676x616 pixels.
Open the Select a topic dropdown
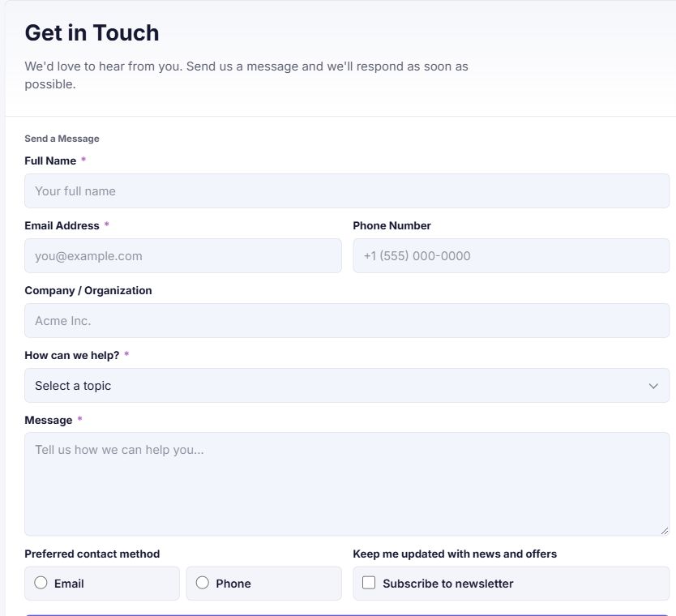347,385
